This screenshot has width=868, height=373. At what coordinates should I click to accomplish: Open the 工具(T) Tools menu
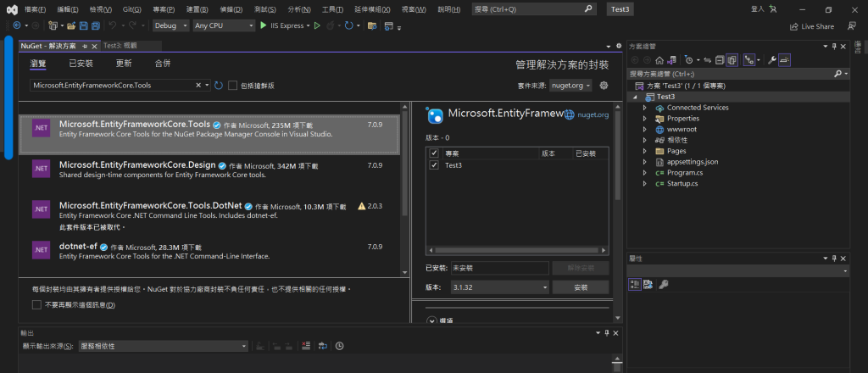332,9
